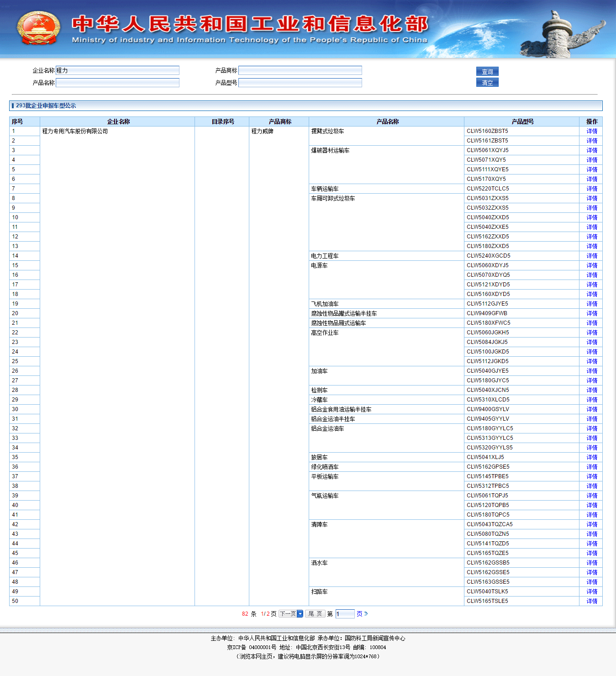
Task: Click the page number input box
Action: [345, 614]
